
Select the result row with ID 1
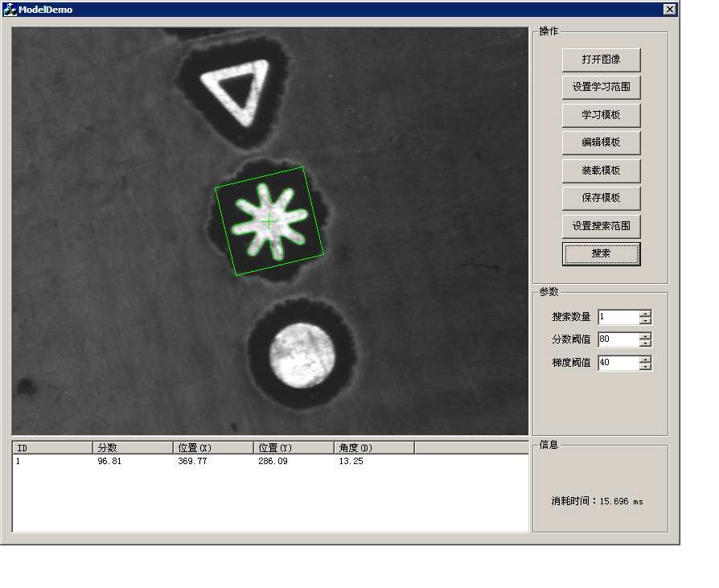(x=270, y=462)
